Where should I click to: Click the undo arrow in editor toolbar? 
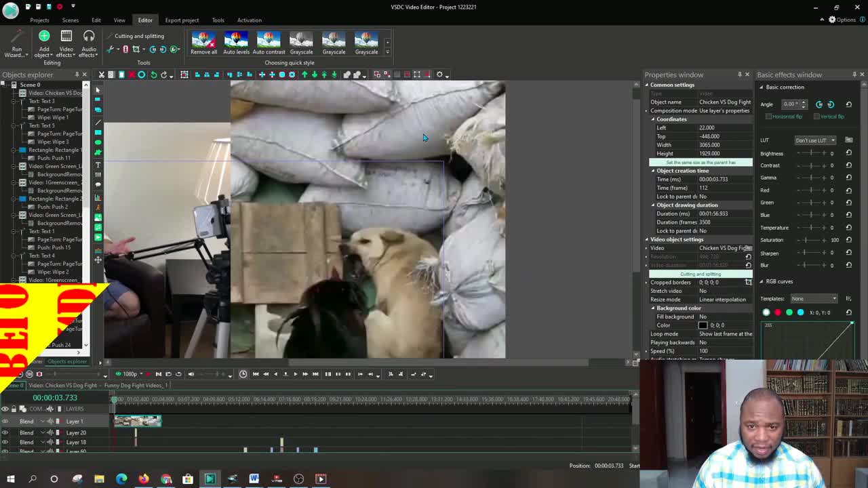point(154,75)
